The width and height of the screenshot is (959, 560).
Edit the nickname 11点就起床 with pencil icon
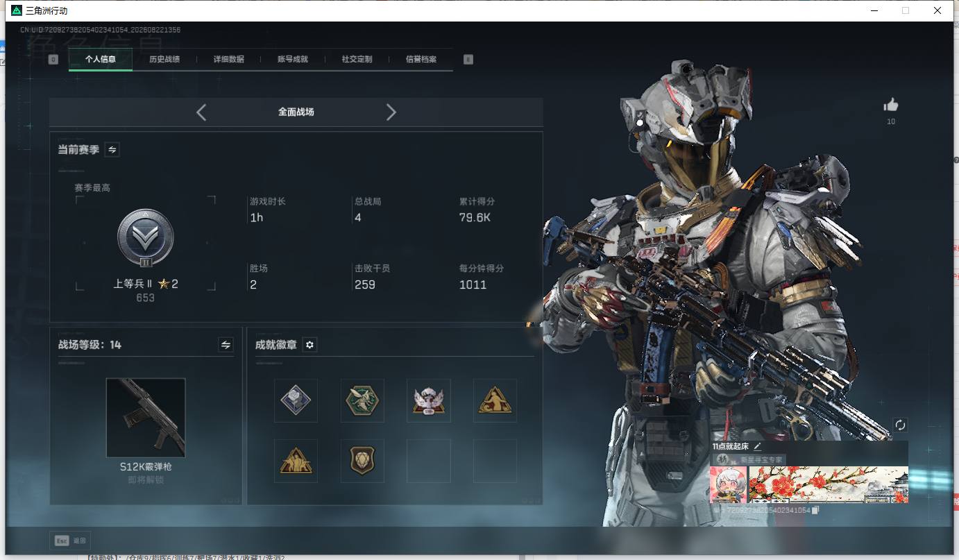click(x=758, y=447)
